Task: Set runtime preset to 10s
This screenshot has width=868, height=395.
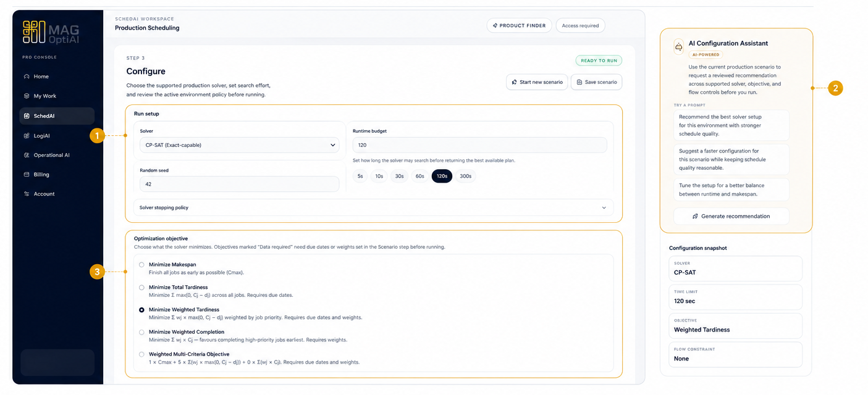Action: coord(379,176)
